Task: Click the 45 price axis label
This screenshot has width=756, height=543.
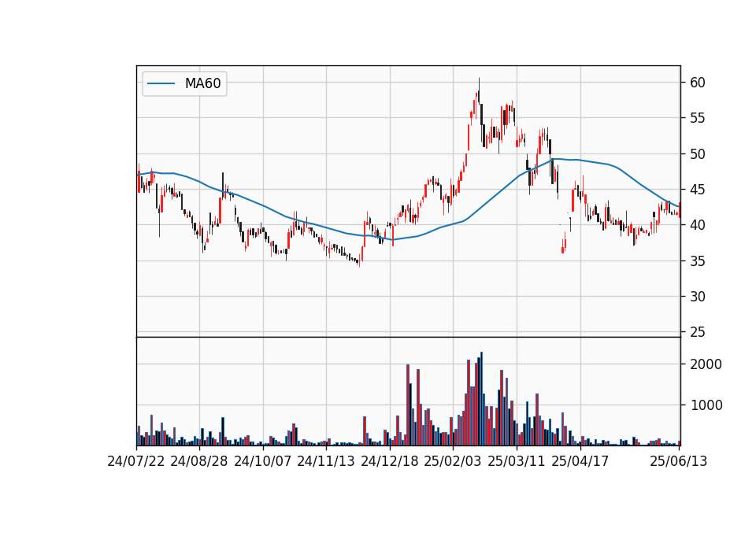Action: click(697, 190)
